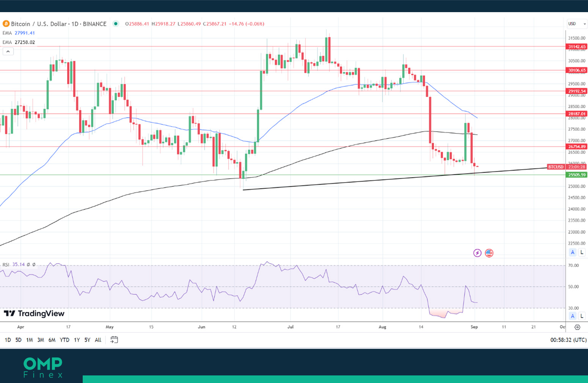Click the 24000.00 level on price axis
The width and height of the screenshot is (588, 383).
tap(577, 209)
